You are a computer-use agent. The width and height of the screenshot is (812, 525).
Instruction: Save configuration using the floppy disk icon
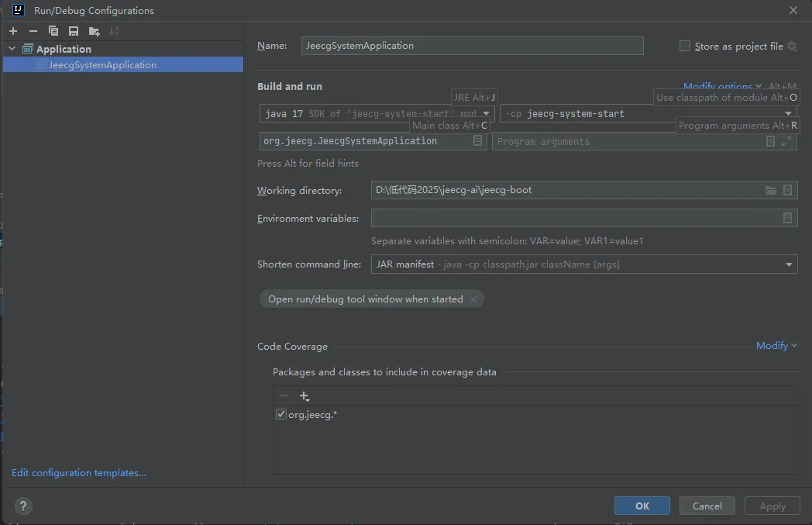[74, 31]
